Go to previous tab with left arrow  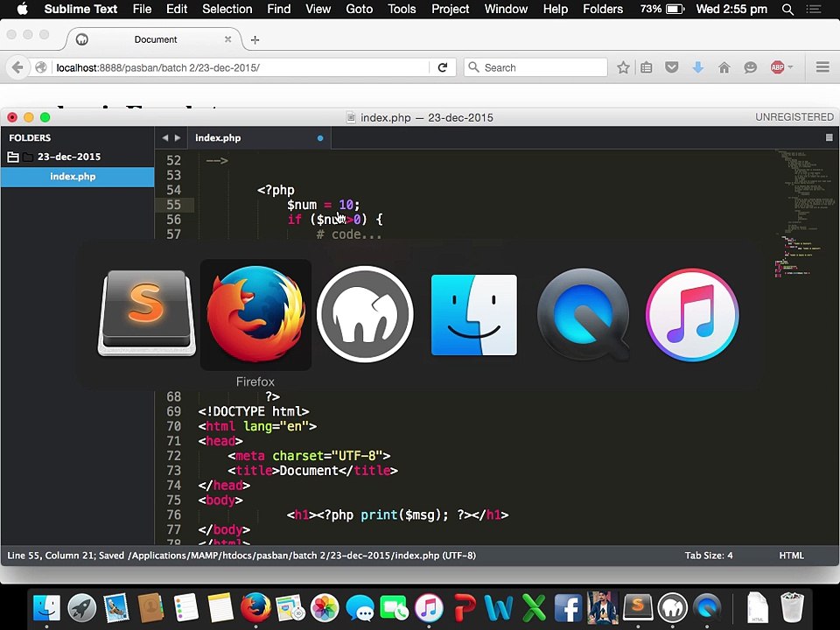pos(164,137)
